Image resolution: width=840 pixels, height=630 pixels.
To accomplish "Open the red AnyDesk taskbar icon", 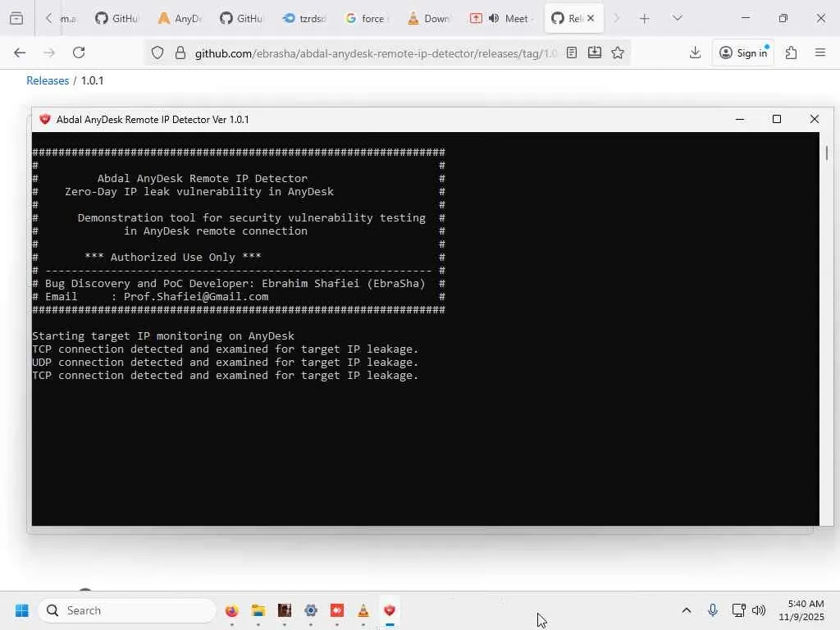I will pos(337,610).
